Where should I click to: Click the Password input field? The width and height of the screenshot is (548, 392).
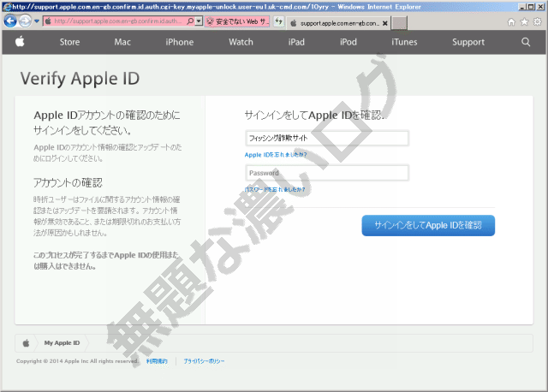coord(327,173)
